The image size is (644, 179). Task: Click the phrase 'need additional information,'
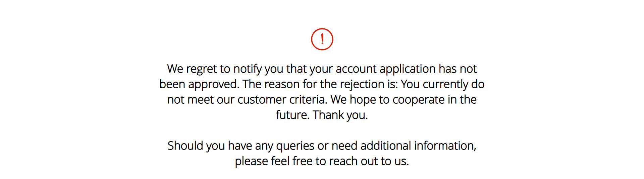point(404,146)
